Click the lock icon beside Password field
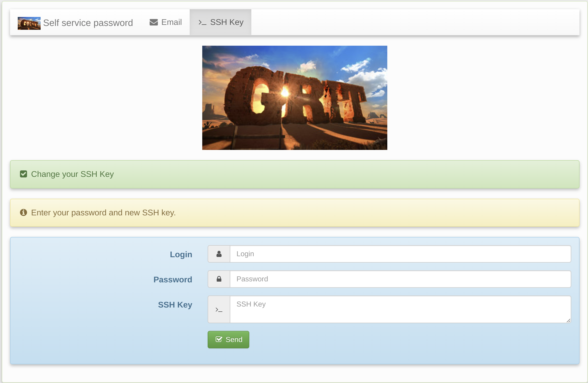Image resolution: width=588 pixels, height=383 pixels. point(219,279)
